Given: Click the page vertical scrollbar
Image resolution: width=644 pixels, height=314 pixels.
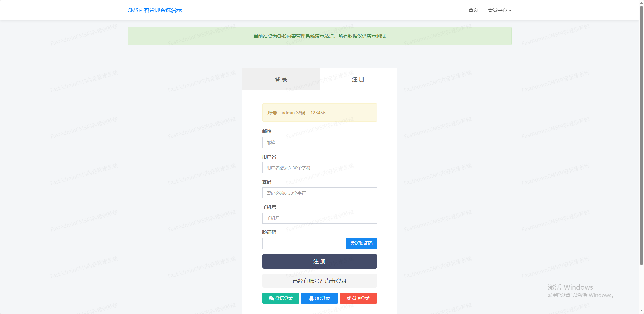Looking at the screenshot, I should point(641,135).
